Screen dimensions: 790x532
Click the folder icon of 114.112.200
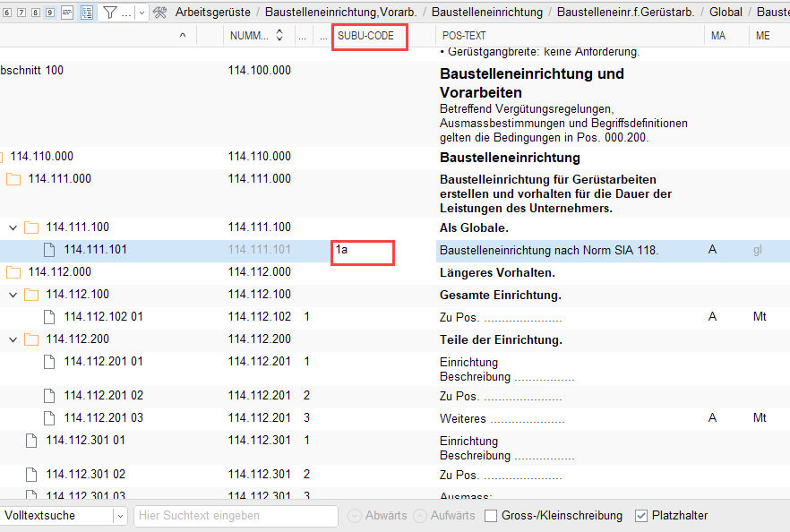pos(31,339)
